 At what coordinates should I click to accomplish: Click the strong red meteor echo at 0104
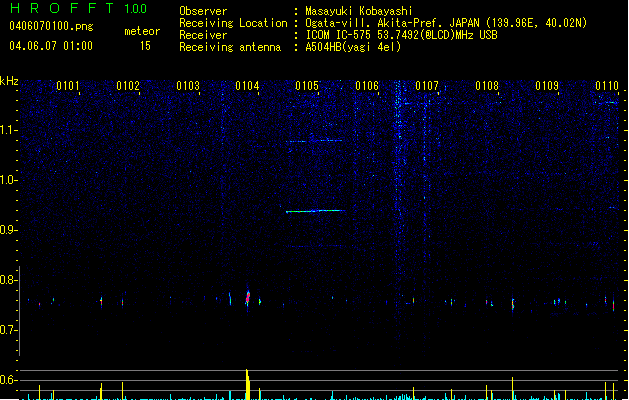click(248, 298)
